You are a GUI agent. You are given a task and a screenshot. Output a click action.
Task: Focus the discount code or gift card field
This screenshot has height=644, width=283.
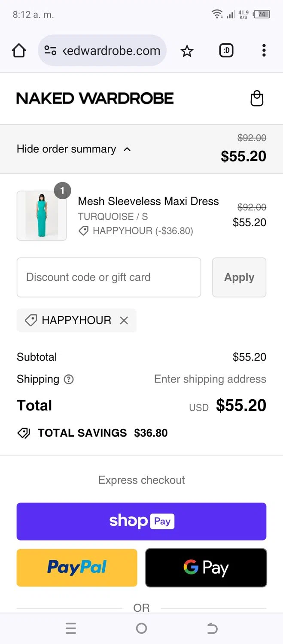pyautogui.click(x=109, y=277)
